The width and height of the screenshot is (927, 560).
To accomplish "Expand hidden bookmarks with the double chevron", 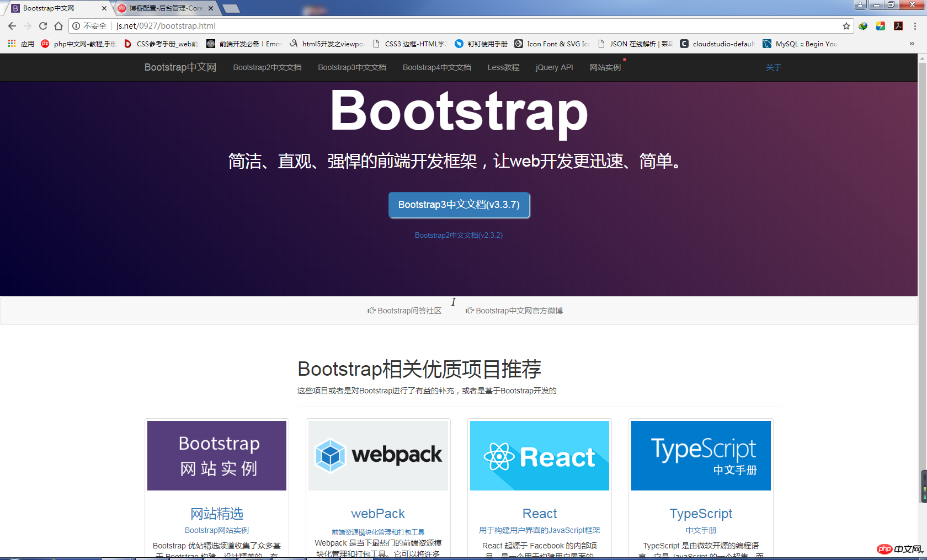I will pyautogui.click(x=912, y=44).
